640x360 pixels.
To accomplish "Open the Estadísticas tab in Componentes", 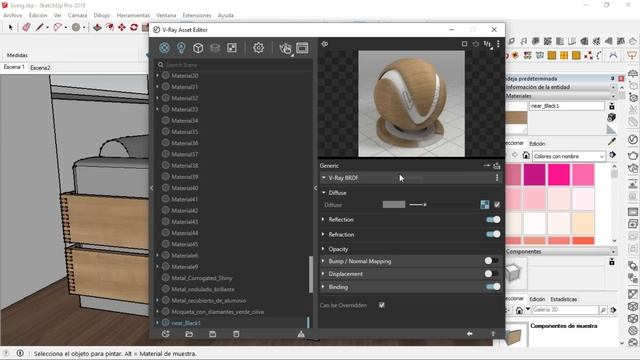I will click(564, 299).
